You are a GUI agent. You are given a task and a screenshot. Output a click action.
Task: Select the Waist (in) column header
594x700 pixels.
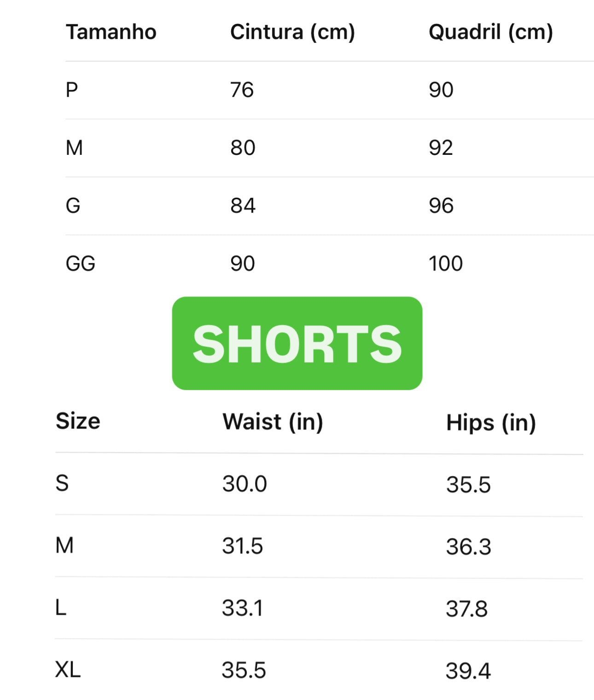[273, 422]
